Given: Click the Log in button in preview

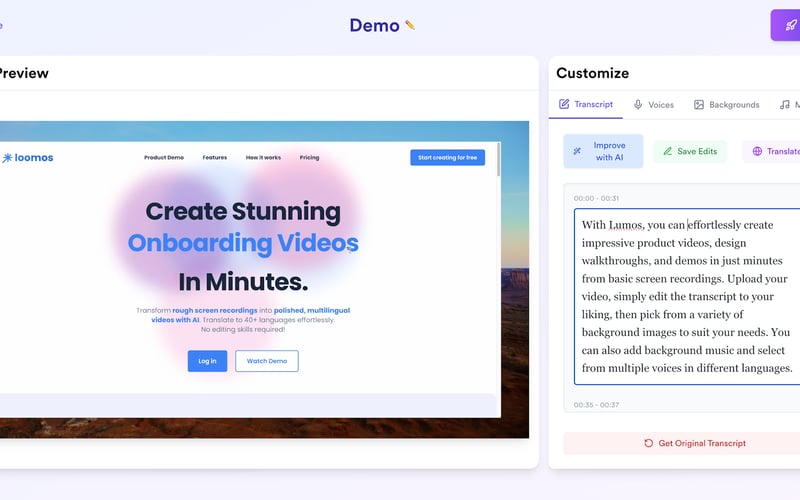Looking at the screenshot, I should pyautogui.click(x=207, y=361).
